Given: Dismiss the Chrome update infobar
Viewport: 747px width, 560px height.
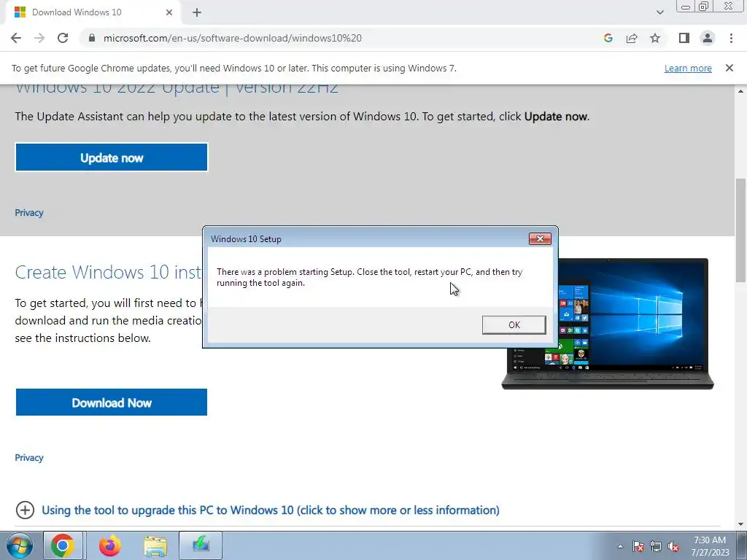Looking at the screenshot, I should click(x=729, y=68).
